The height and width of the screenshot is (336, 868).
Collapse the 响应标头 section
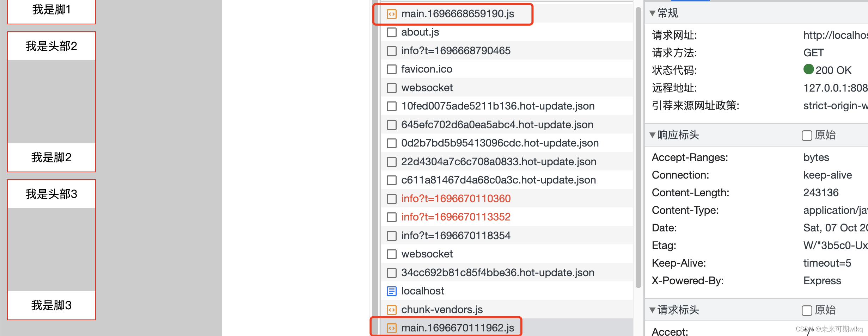(652, 135)
